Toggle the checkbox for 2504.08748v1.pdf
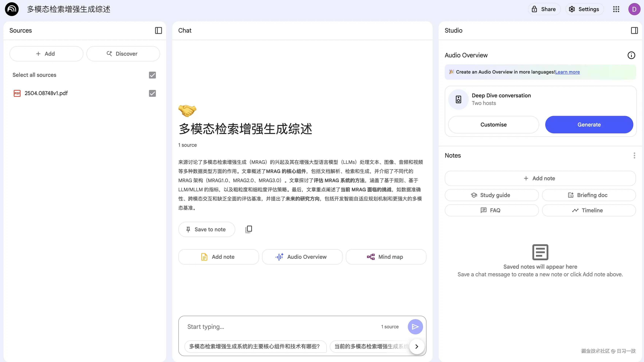Viewport: 644px width, 362px height. pyautogui.click(x=152, y=93)
